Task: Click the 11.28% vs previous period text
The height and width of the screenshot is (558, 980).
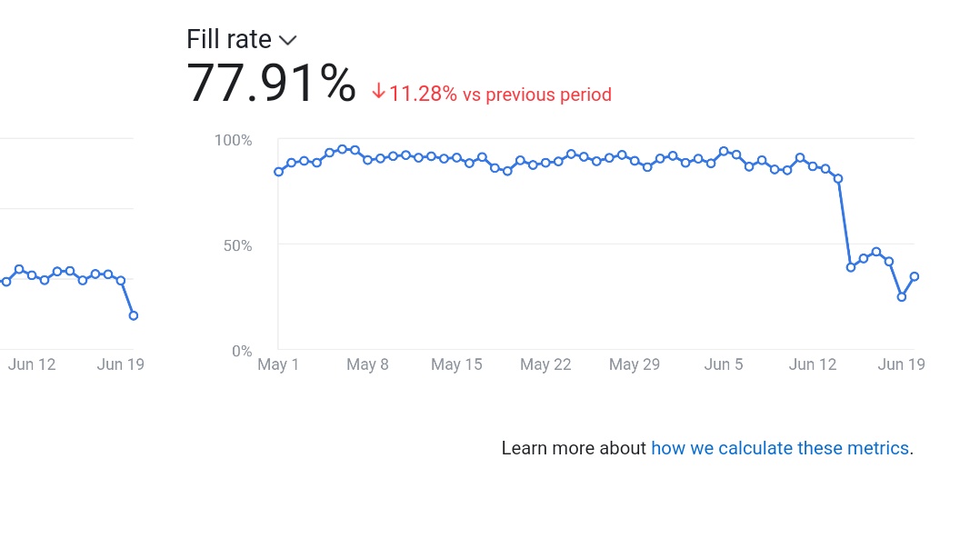Action: click(x=500, y=95)
